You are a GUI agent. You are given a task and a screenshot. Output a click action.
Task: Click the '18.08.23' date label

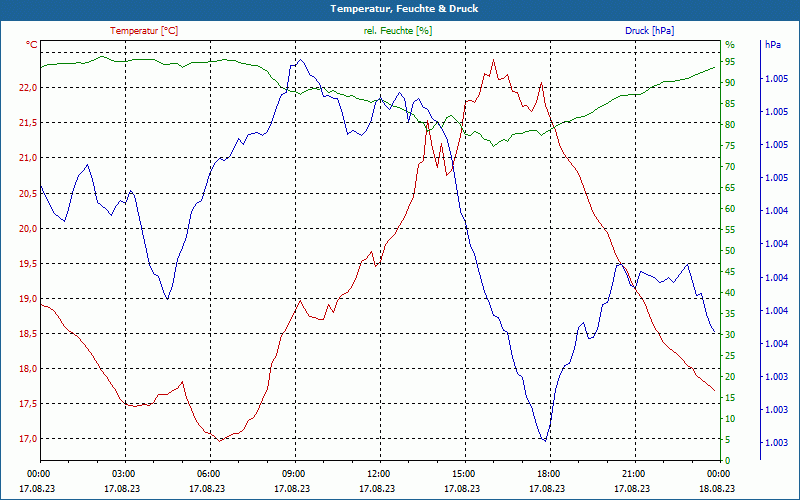tap(717, 488)
